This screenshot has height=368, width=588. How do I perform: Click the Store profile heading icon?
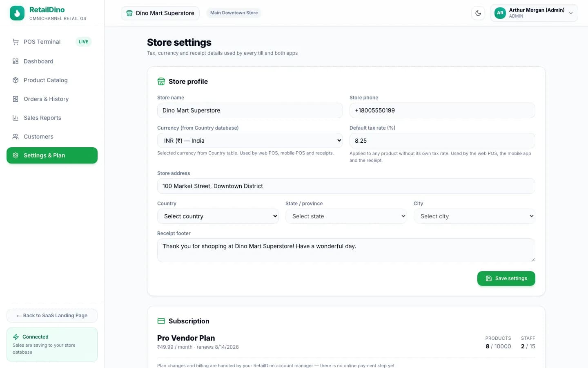click(161, 81)
